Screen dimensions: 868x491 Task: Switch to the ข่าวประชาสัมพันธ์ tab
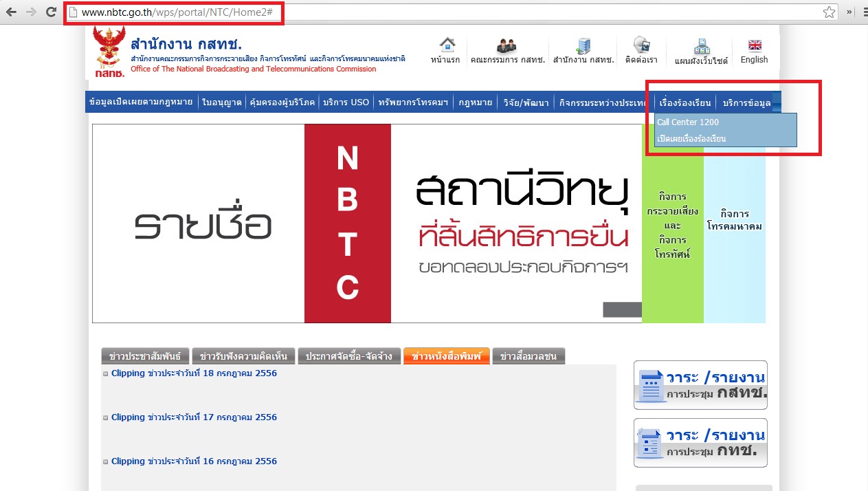(x=145, y=356)
